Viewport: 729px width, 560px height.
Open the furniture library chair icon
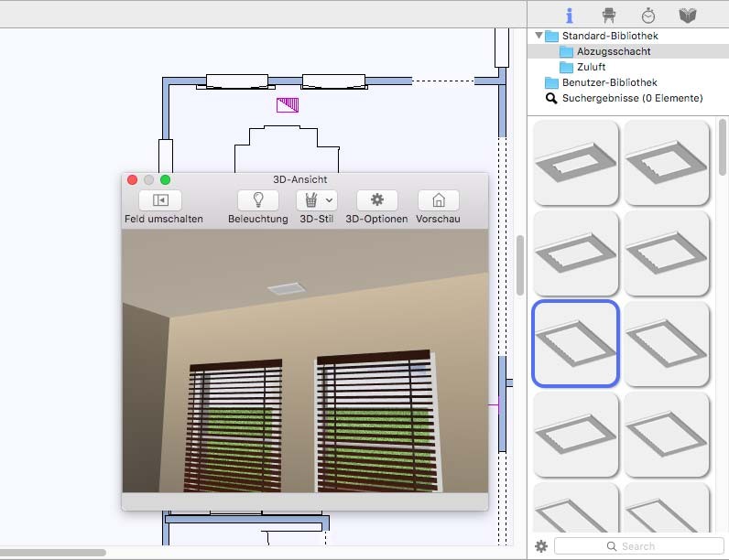(609, 16)
